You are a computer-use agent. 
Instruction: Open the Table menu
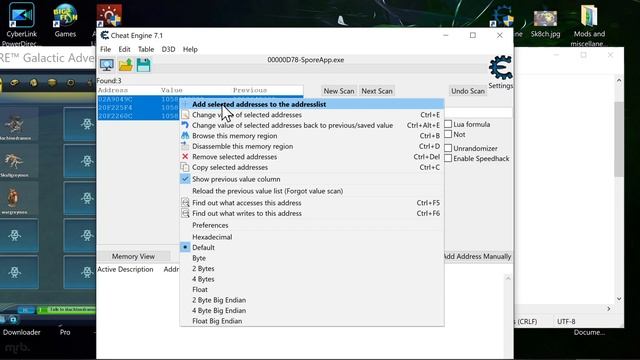146,49
